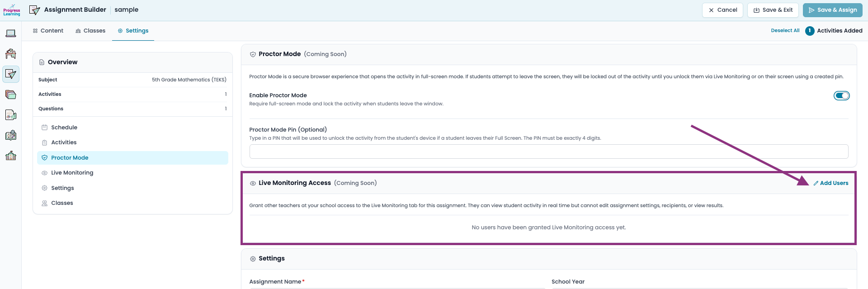Click the 'sample' assignment name in header

pyautogui.click(x=127, y=9)
